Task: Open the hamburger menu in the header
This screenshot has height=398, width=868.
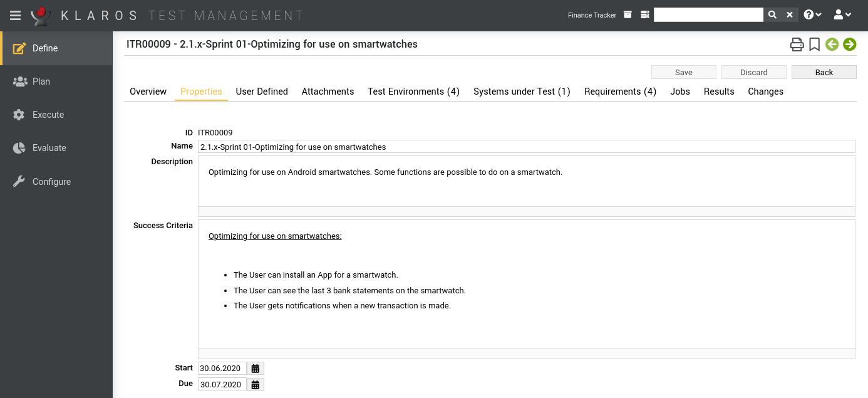Action: 15,15
